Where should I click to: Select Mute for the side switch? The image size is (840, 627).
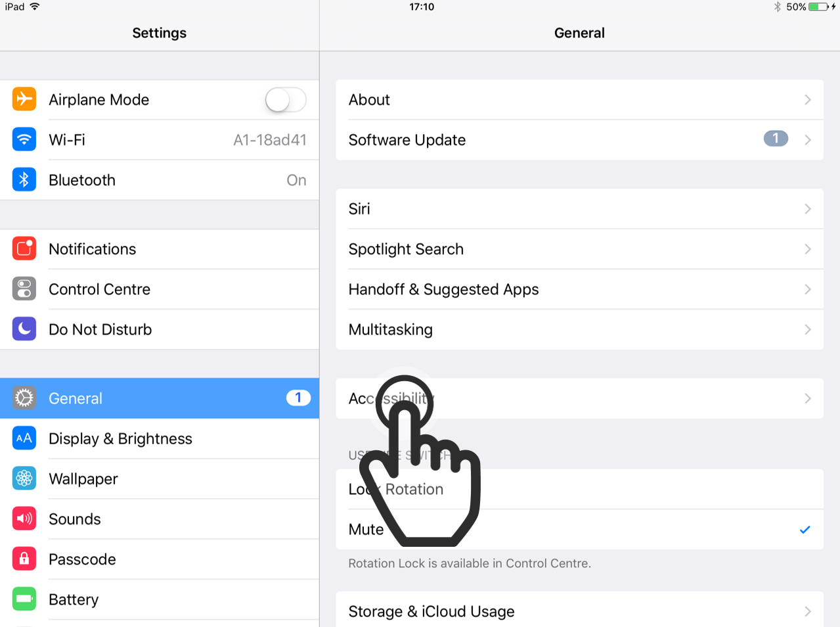tap(579, 530)
